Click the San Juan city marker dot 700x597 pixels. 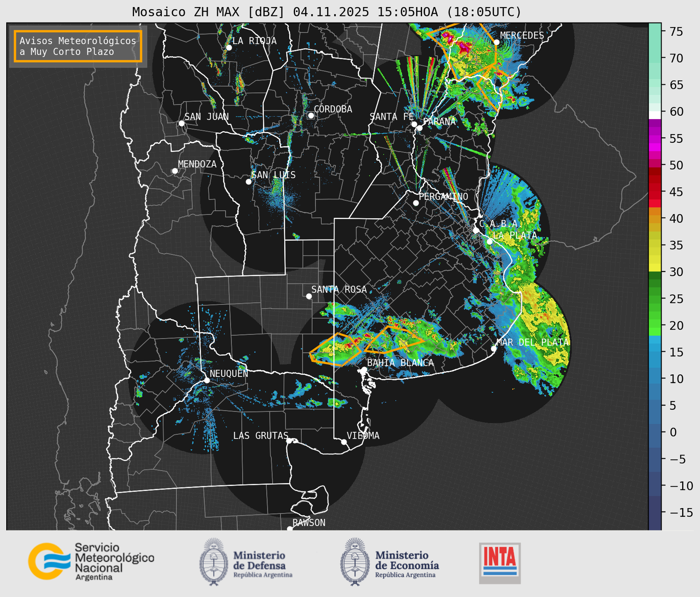[181, 123]
